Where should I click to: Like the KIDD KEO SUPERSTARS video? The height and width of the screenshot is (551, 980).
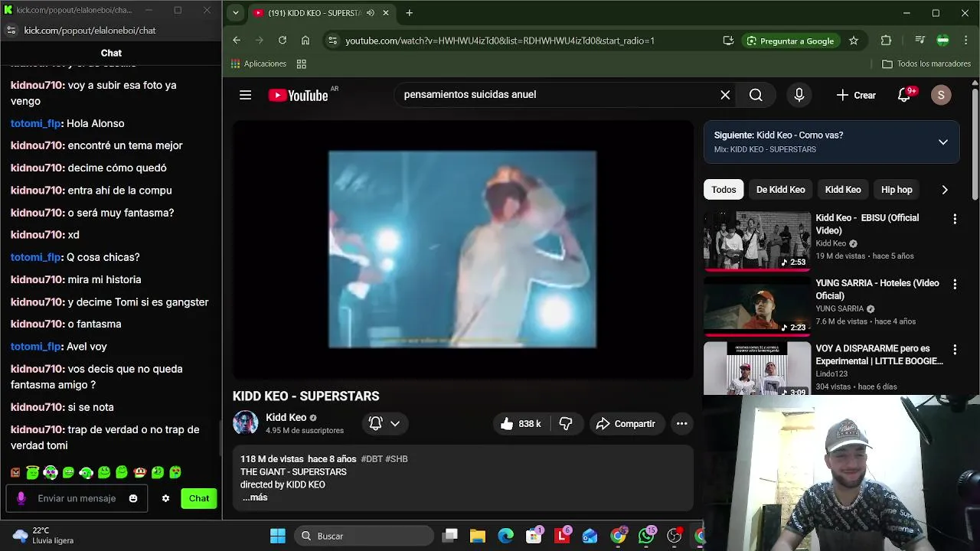[521, 423]
